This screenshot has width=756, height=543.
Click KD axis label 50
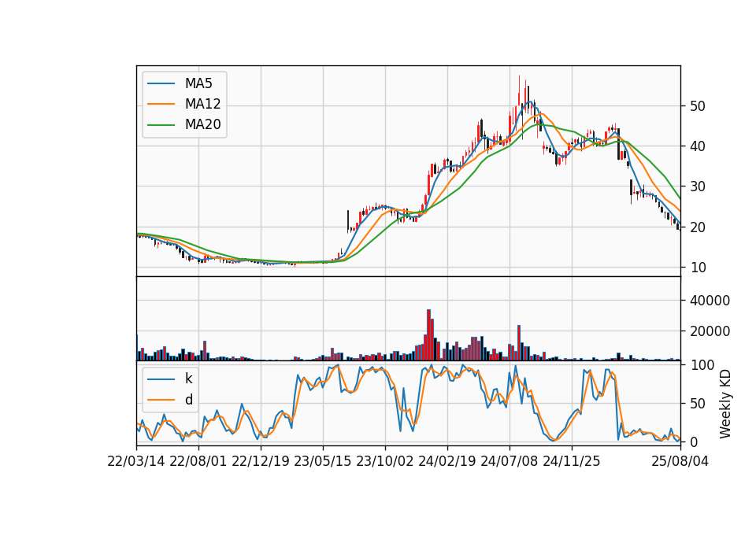click(698, 403)
